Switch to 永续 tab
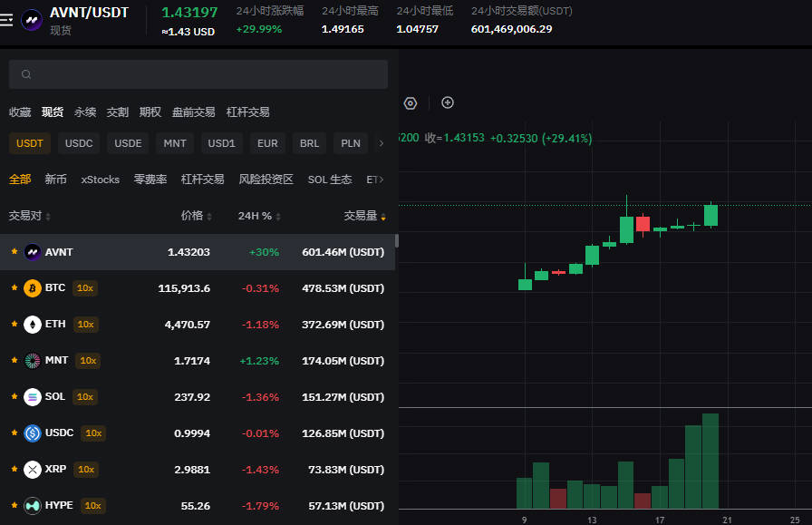 coord(85,112)
